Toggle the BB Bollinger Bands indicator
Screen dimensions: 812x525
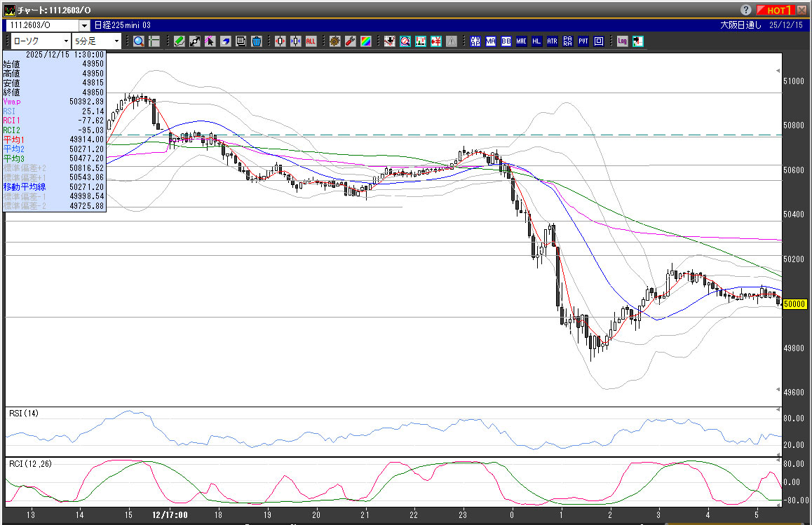(506, 41)
